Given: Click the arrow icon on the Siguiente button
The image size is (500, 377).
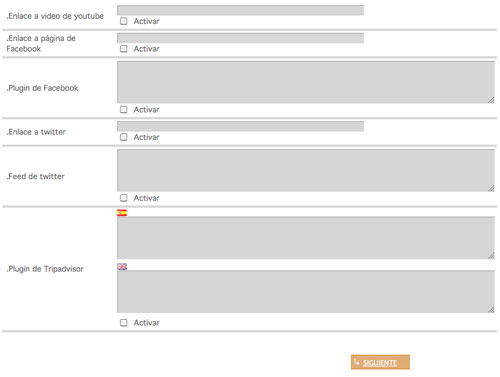Looking at the screenshot, I should [357, 362].
